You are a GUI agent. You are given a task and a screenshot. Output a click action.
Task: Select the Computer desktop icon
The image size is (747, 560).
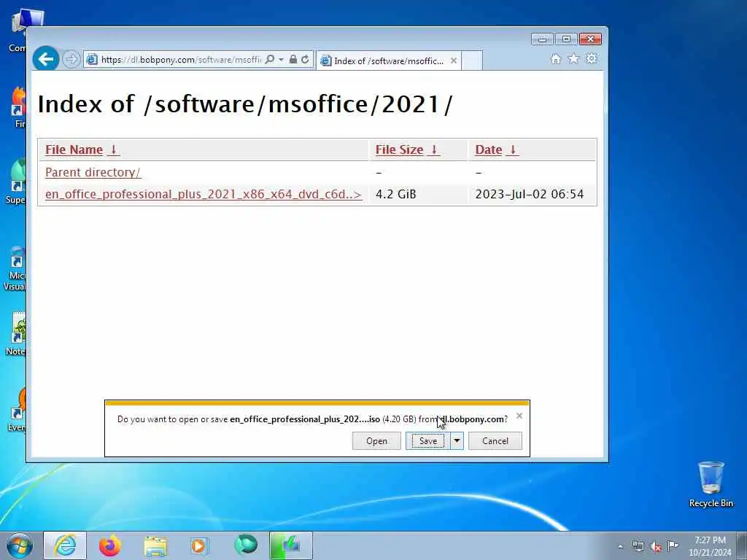point(19,31)
